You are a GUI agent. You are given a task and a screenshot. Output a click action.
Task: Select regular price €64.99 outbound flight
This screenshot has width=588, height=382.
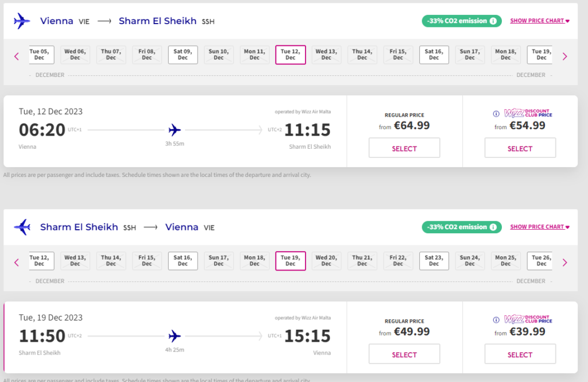coord(404,148)
